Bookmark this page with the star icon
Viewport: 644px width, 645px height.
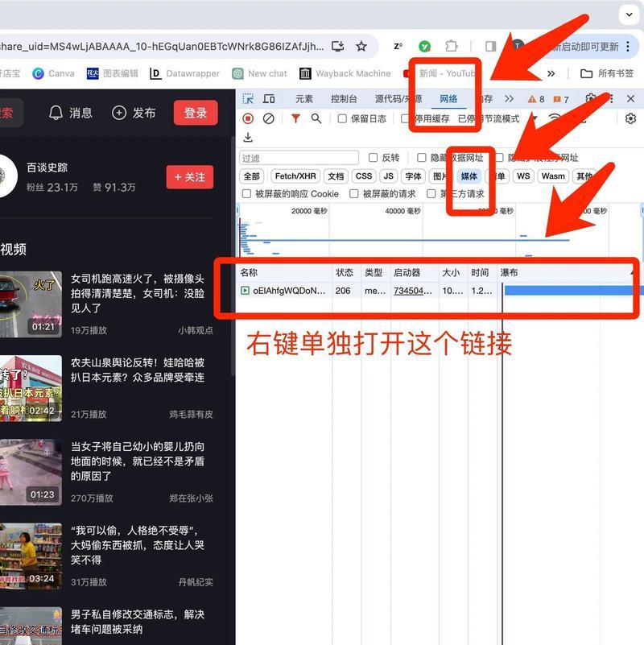pyautogui.click(x=361, y=46)
